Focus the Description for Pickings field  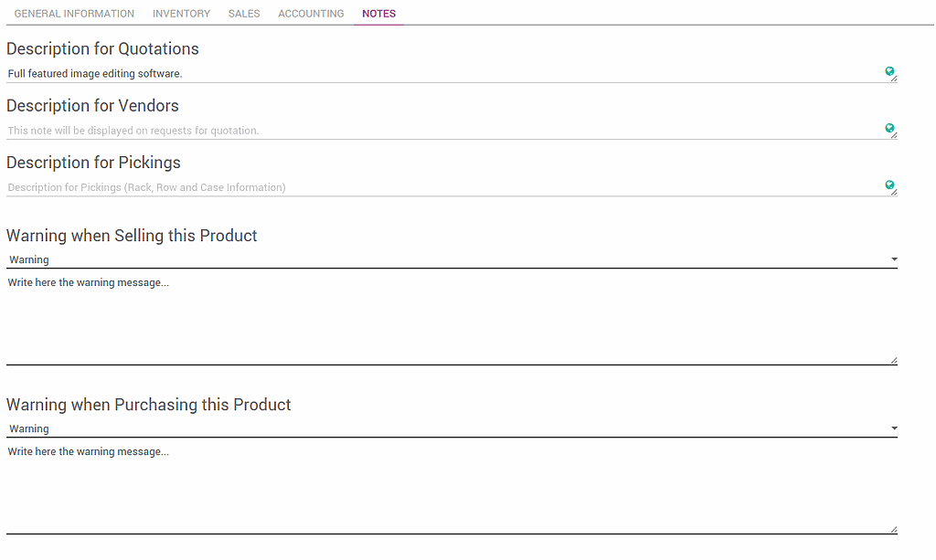tap(439, 187)
